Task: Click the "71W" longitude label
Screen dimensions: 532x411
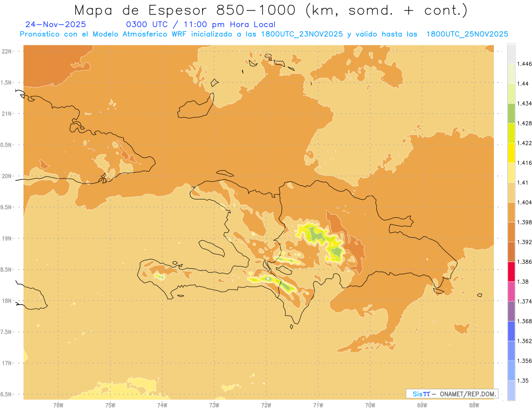Action: [318, 406]
